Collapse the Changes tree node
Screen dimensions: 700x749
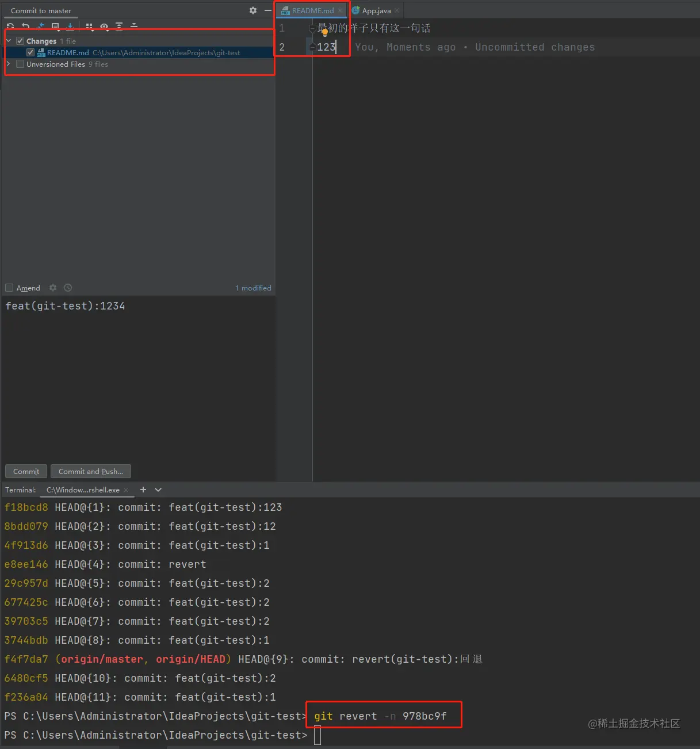(x=8, y=41)
